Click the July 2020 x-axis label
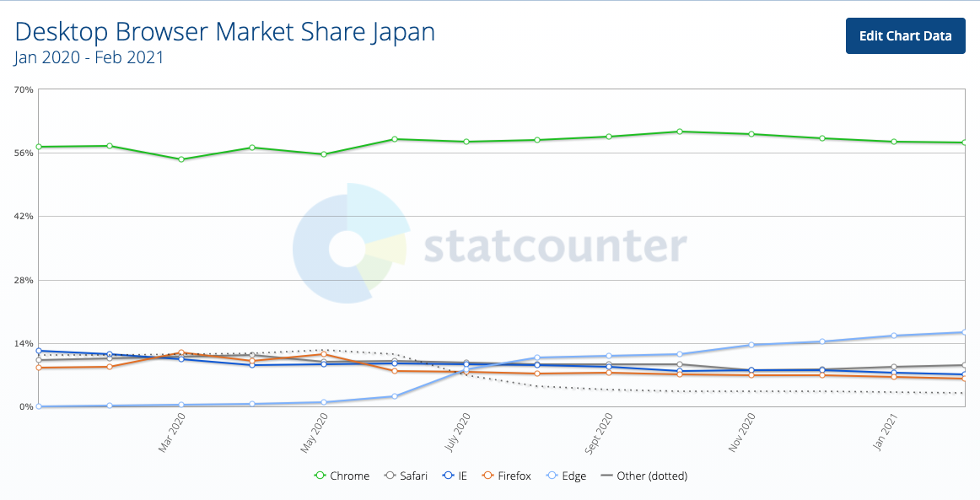980x500 pixels. pyautogui.click(x=456, y=433)
